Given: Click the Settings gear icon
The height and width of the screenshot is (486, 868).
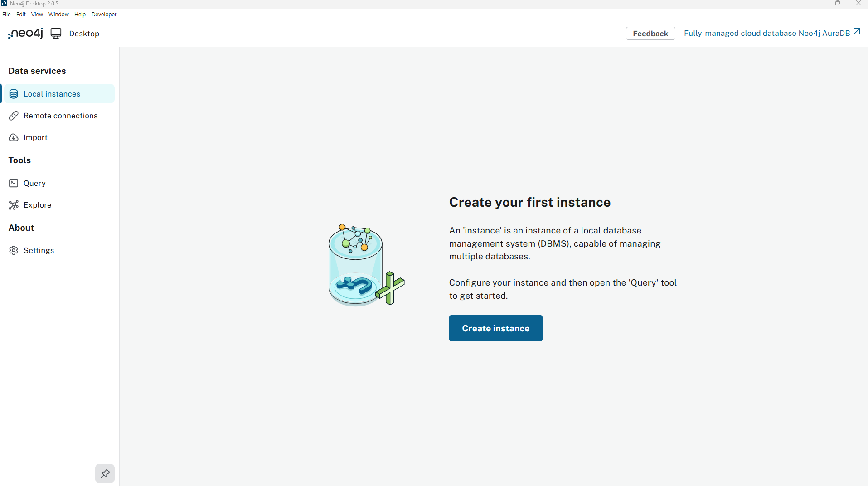Looking at the screenshot, I should click(x=14, y=250).
